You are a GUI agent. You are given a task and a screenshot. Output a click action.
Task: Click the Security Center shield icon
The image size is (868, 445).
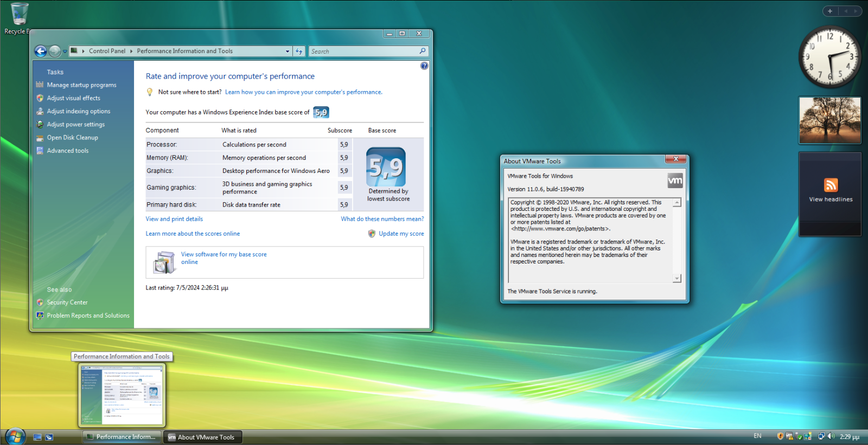coord(40,302)
